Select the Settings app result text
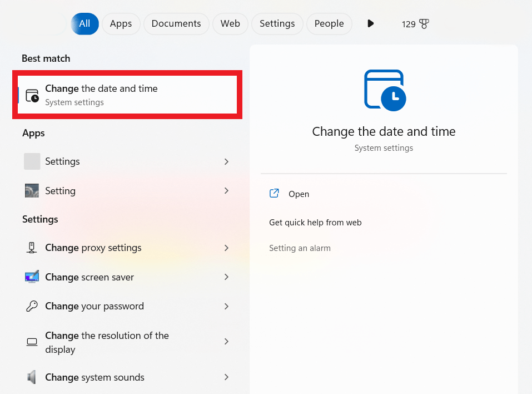The height and width of the screenshot is (394, 532). click(62, 161)
